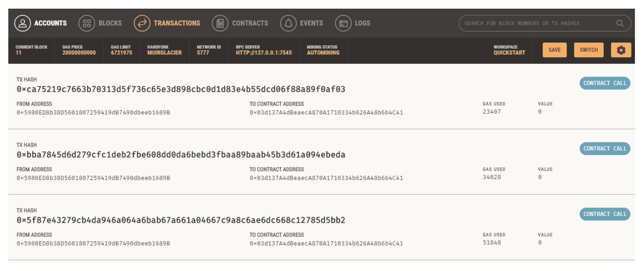Viewport: 644px width, 271px height.
Task: Save the Quickstart workspace
Action: (555, 50)
